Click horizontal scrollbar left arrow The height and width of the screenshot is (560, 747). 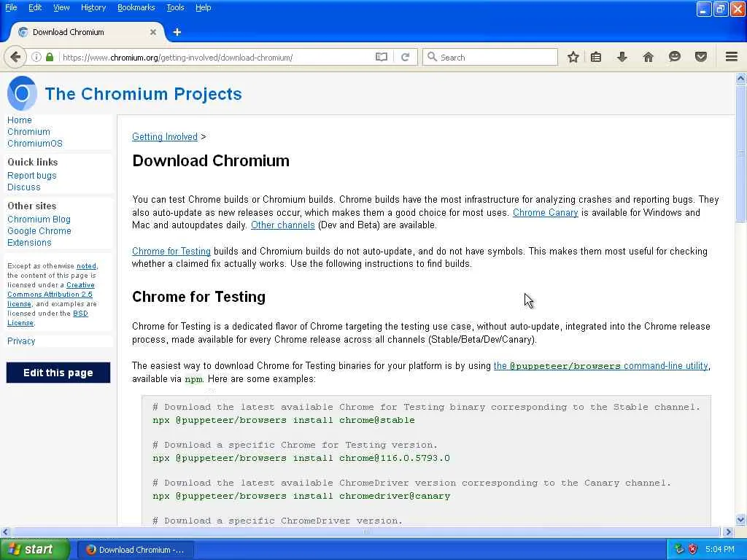pos(5,532)
